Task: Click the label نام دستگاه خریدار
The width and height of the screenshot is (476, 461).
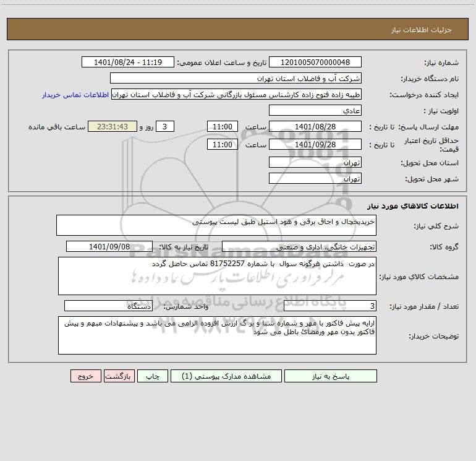Action: pos(430,79)
